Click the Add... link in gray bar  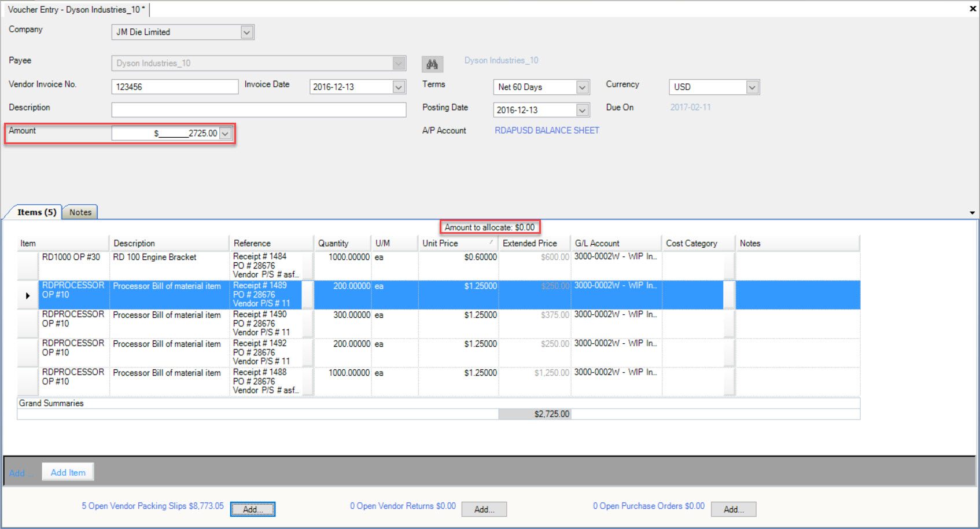(x=21, y=473)
